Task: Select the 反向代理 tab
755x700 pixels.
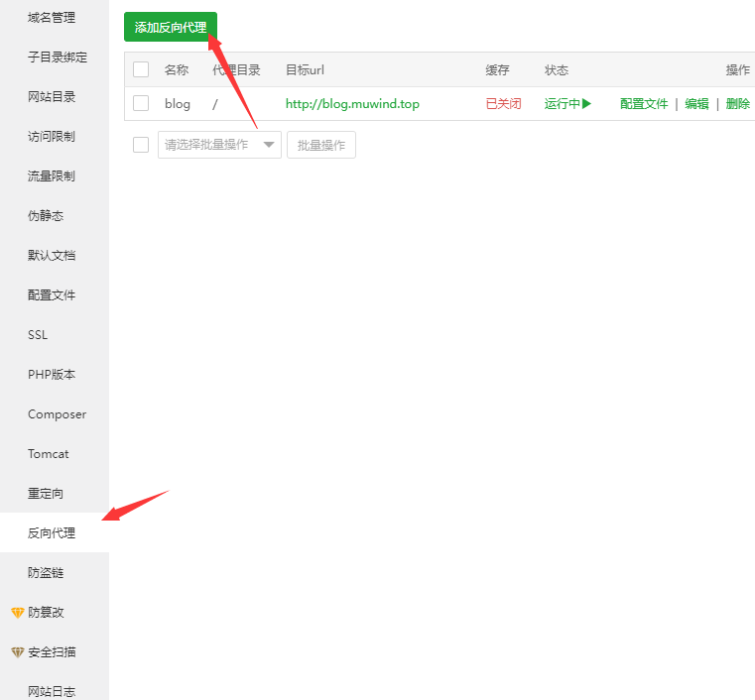Action: point(52,533)
